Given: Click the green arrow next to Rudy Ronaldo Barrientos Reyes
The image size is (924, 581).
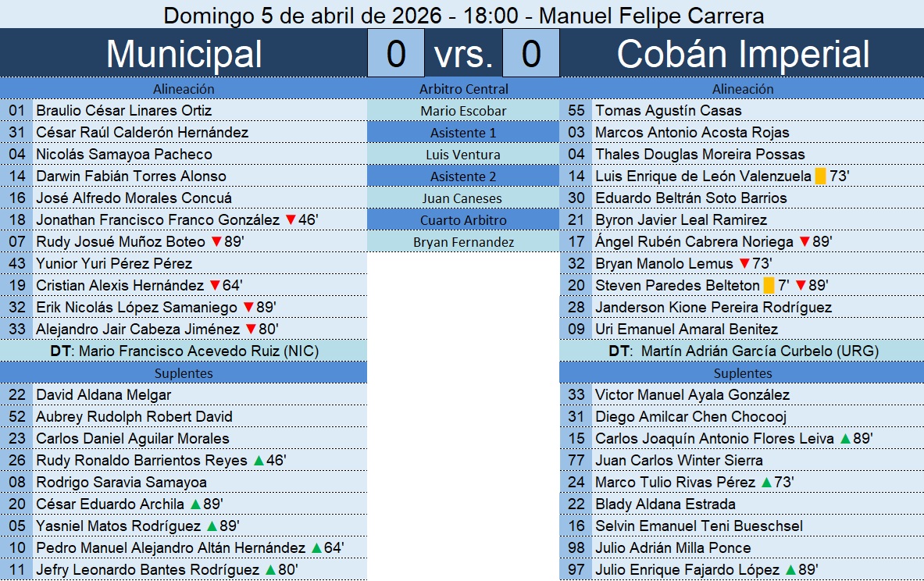Looking at the screenshot, I should [x=259, y=461].
